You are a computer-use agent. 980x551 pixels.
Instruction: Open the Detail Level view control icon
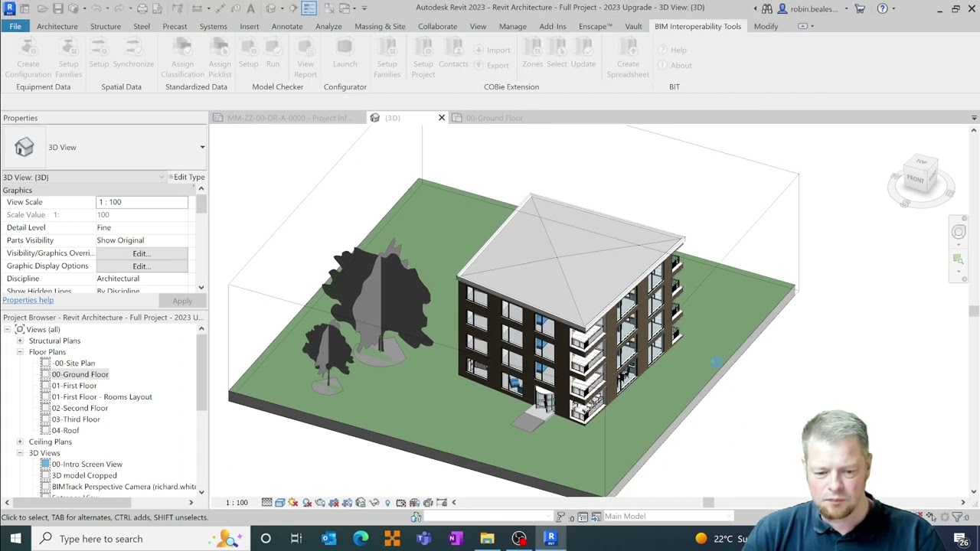pos(266,503)
